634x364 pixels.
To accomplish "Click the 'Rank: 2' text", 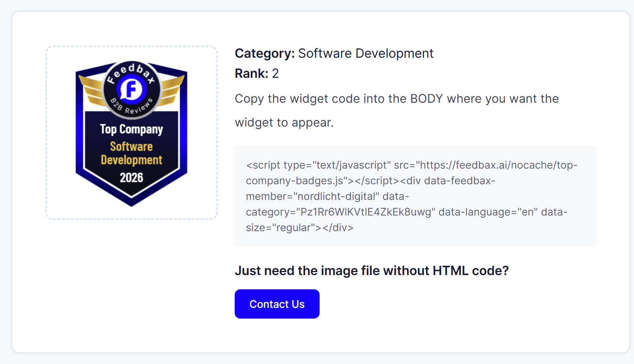I will (257, 73).
